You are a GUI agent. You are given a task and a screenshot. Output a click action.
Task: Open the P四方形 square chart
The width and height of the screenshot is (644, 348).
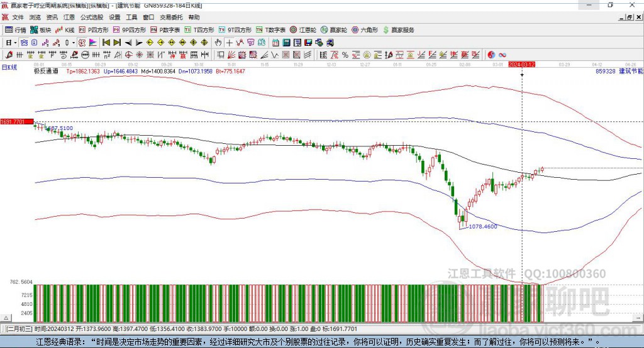point(94,30)
